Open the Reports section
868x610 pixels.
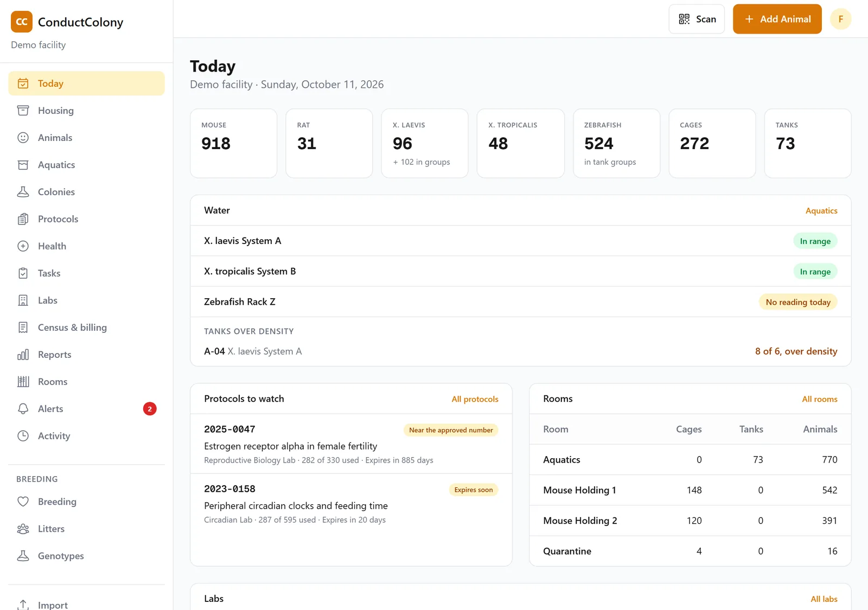point(86,355)
